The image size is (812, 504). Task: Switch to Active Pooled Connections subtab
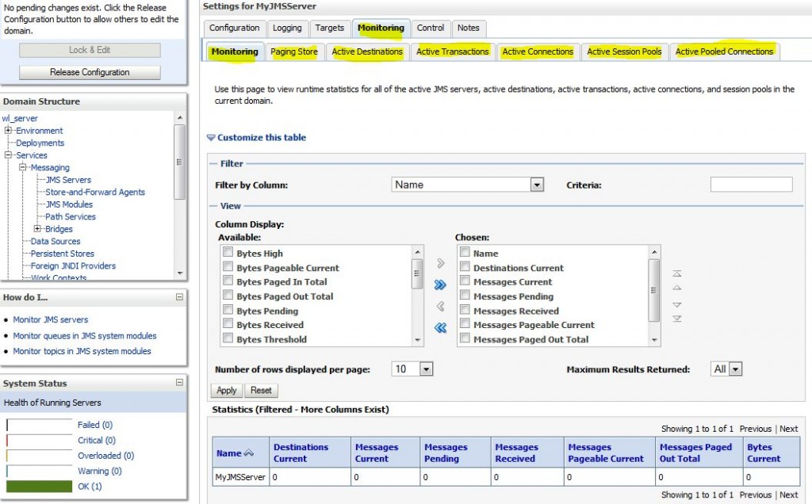(x=725, y=52)
